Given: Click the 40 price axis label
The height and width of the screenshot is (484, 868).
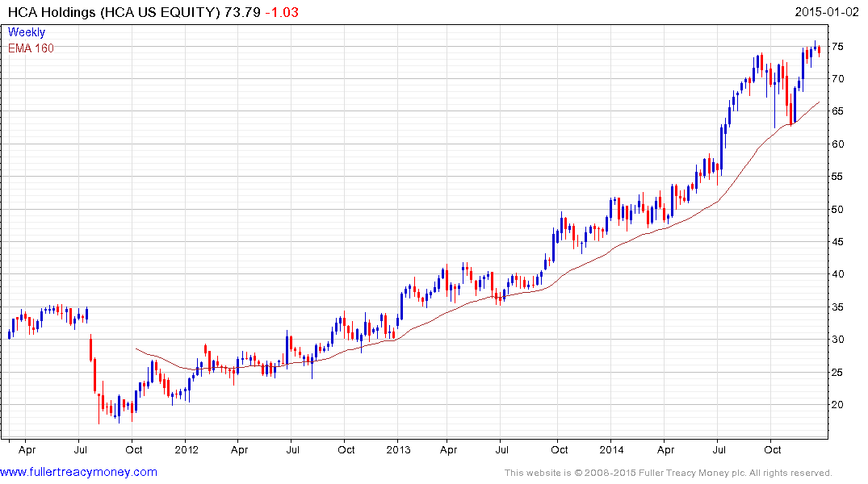Looking at the screenshot, I should (837, 274).
